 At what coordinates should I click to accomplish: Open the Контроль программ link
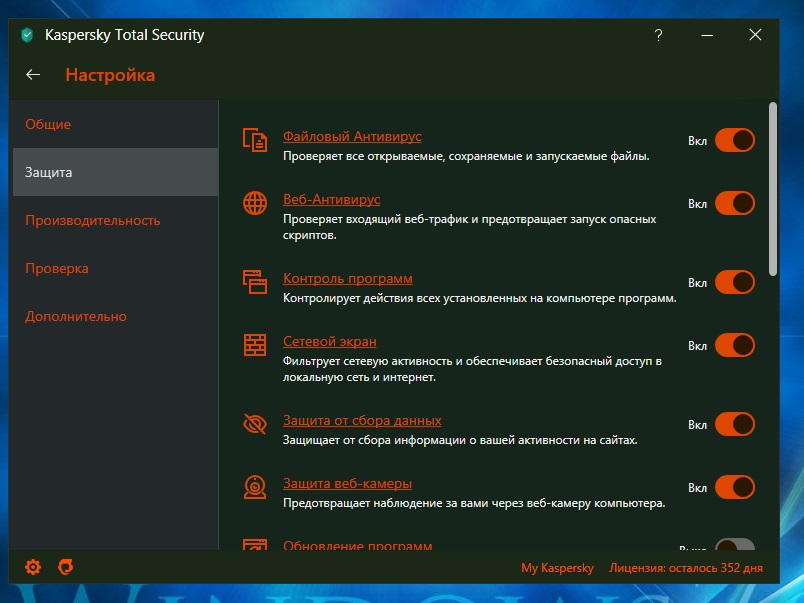tap(348, 278)
